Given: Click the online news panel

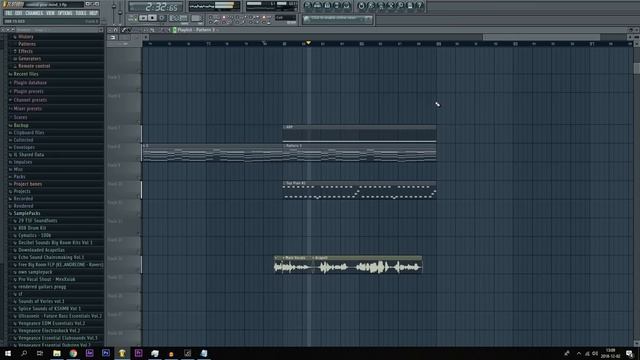Looking at the screenshot, I should coord(337,19).
